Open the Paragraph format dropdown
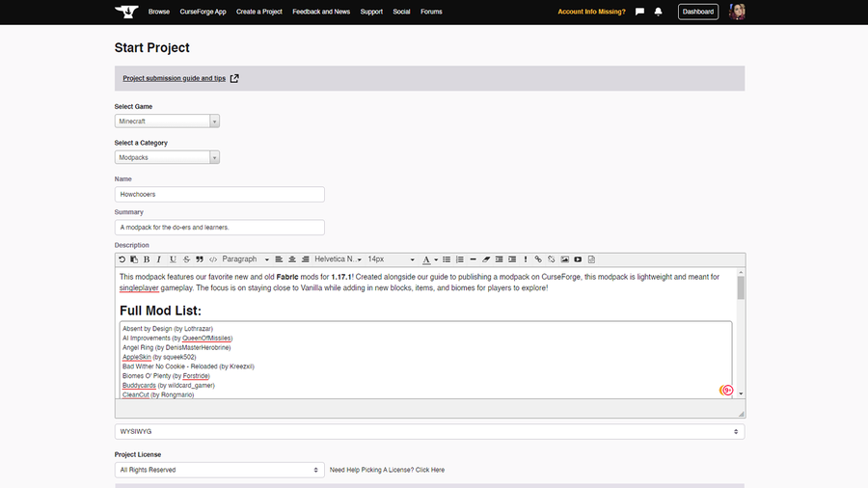The image size is (868, 488). point(245,259)
